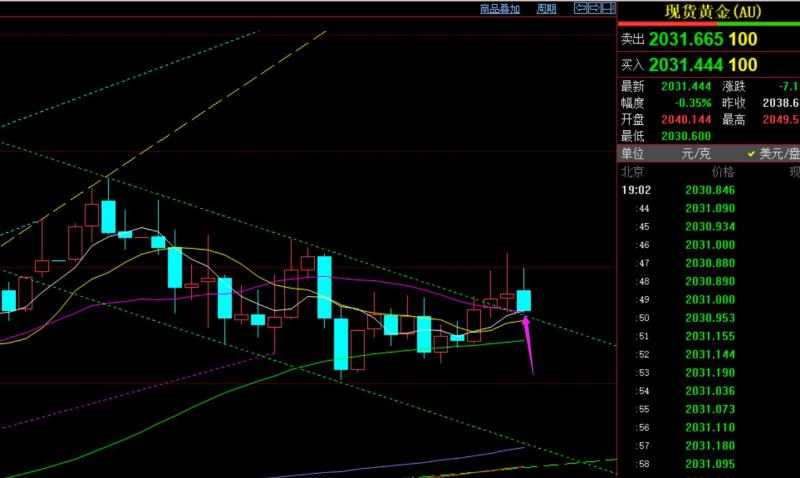Switch the unit to 元/克
800x478 pixels.
pos(694,154)
